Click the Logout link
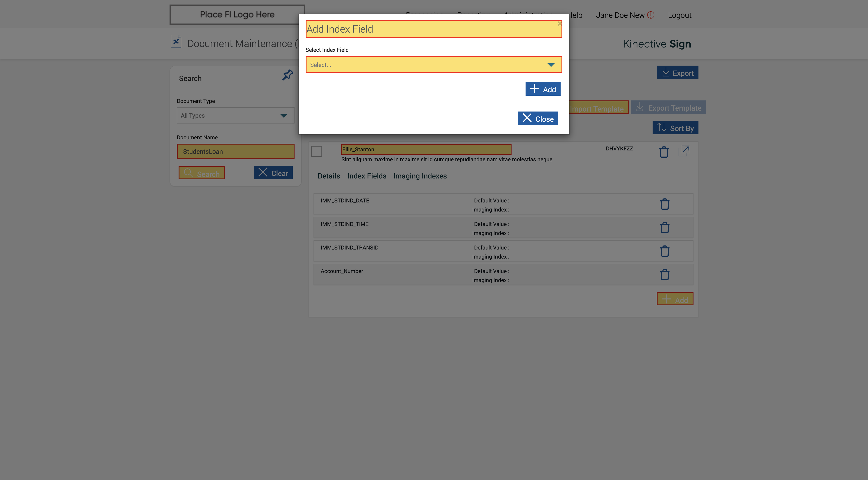868x480 pixels. [x=679, y=15]
